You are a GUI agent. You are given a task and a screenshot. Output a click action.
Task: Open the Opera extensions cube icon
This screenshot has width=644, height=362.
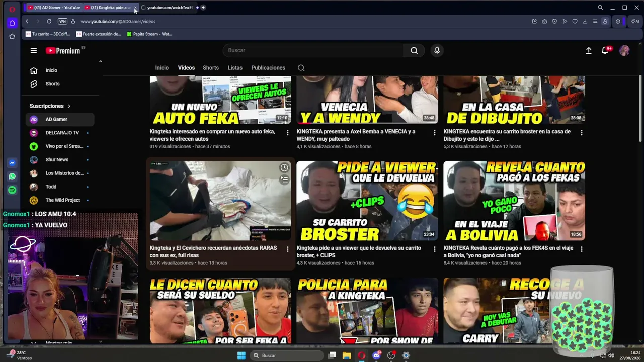pyautogui.click(x=618, y=21)
